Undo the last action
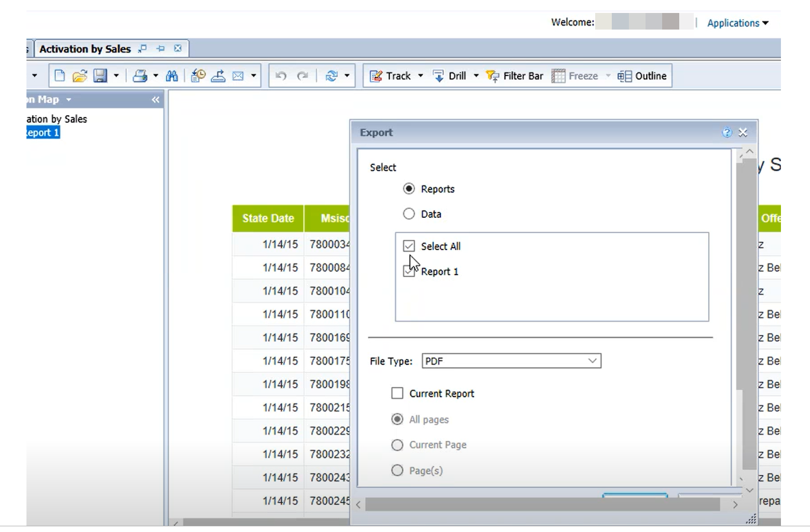The height and width of the screenshot is (532, 810). pos(280,76)
